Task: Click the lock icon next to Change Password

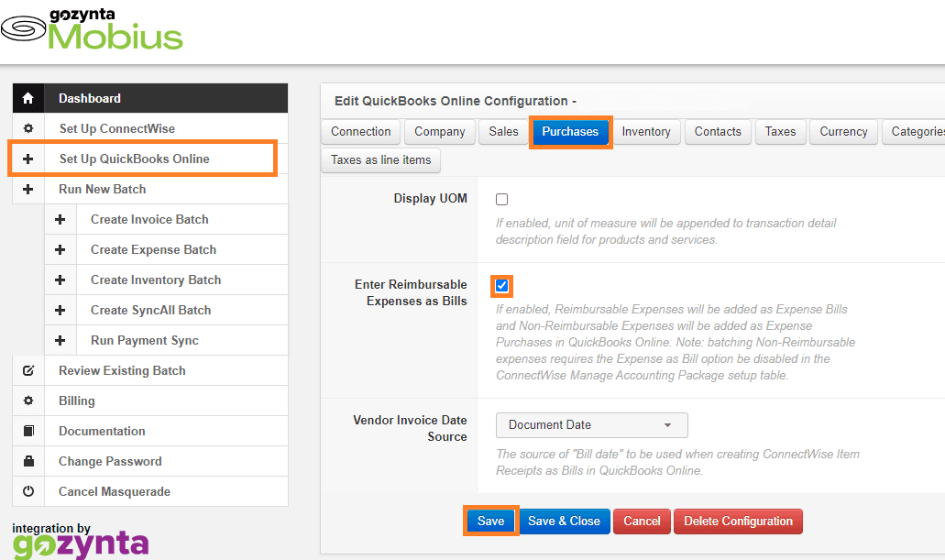Action: [27, 461]
